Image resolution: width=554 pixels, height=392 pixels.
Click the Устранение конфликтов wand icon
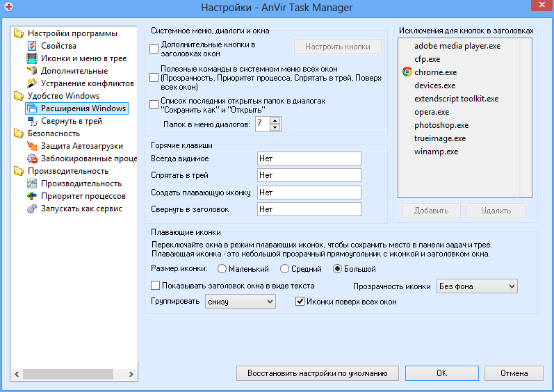pos(32,83)
